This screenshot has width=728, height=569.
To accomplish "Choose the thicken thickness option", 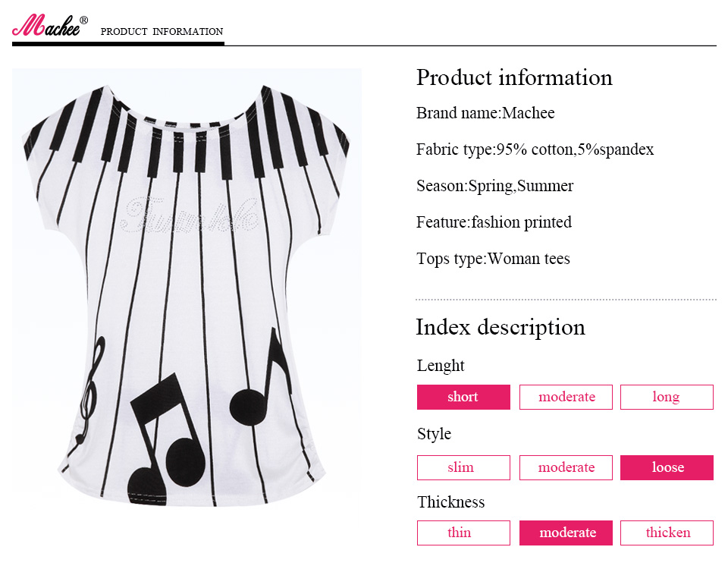I will coord(667,533).
